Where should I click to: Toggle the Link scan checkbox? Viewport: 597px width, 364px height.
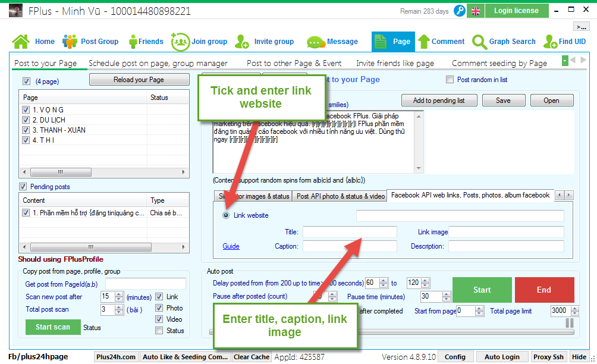pyautogui.click(x=159, y=297)
